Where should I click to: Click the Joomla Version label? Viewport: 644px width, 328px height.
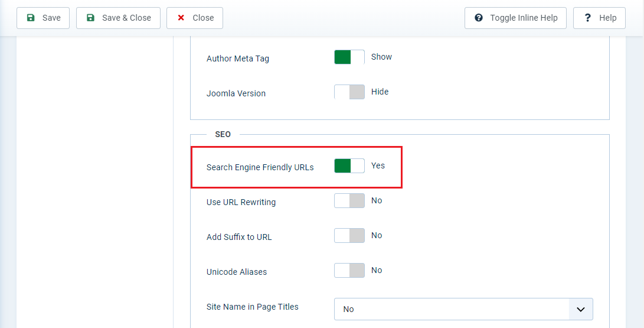[x=236, y=93]
